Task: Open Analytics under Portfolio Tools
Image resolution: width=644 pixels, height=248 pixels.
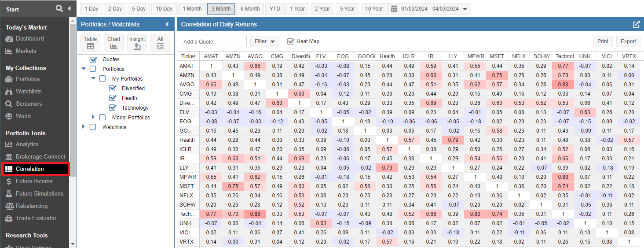Action: [27, 144]
